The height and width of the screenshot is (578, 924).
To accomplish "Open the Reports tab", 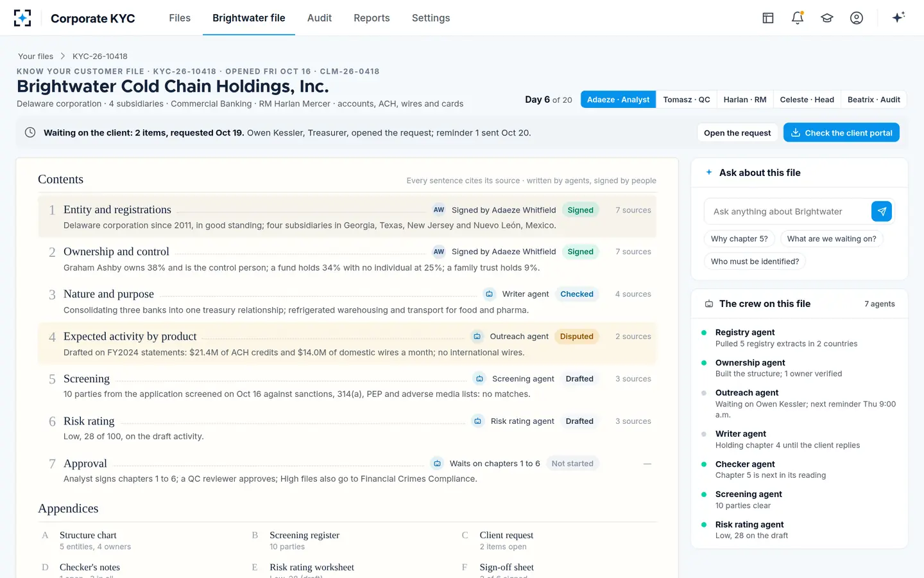I will [372, 18].
